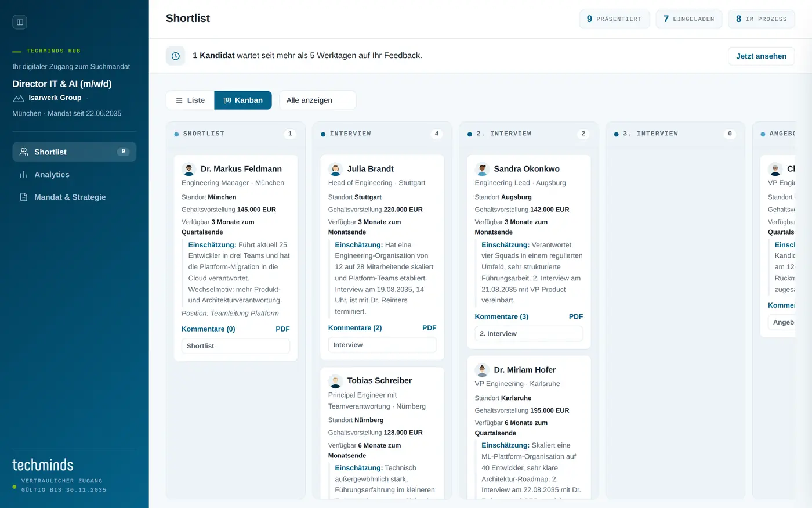Click the clock icon in feedback banner

176,56
